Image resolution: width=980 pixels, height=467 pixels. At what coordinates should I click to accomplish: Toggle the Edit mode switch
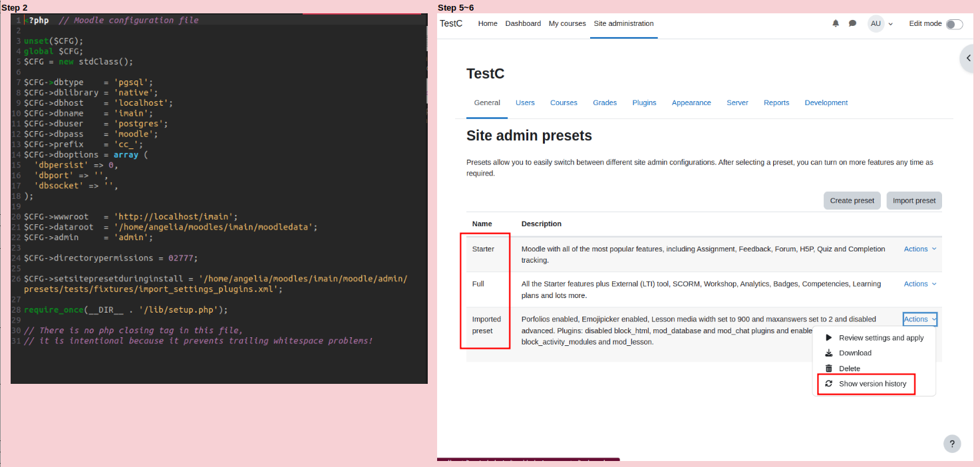click(x=954, y=24)
